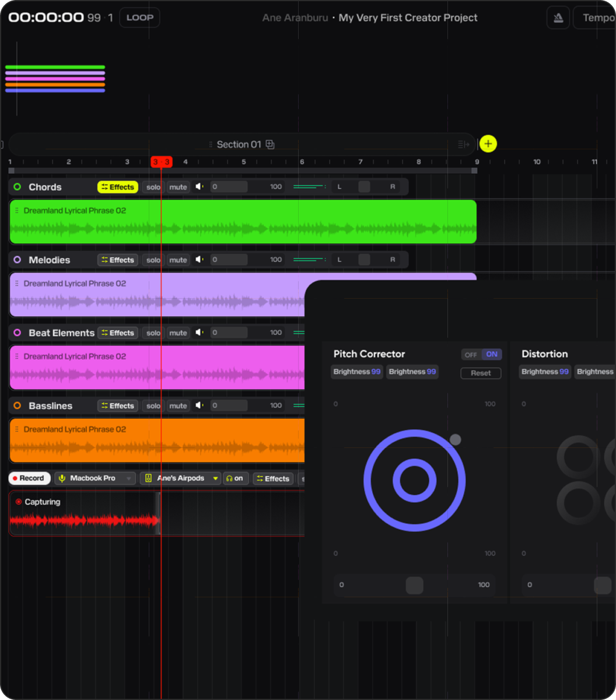
Task: Click the upload/export icon at top right
Action: coord(558,17)
